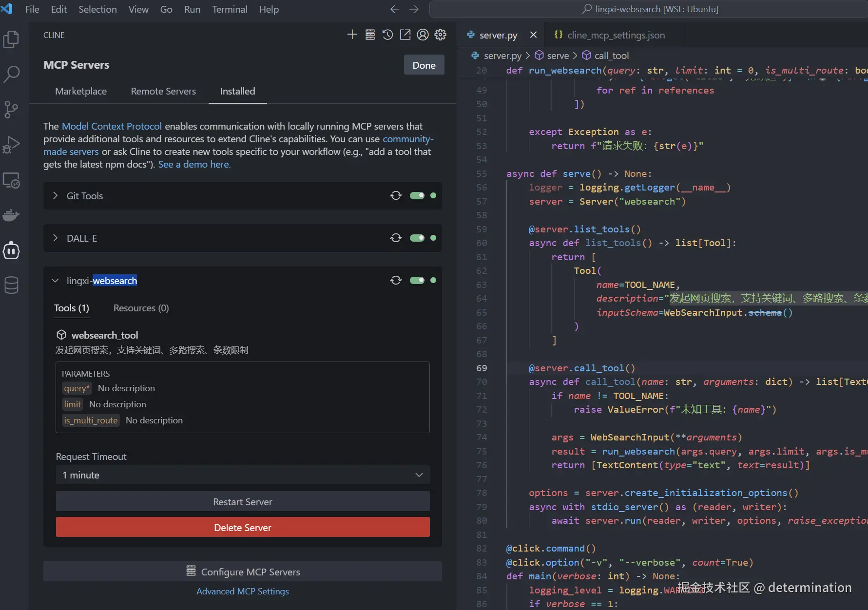The width and height of the screenshot is (868, 610).
Task: Click the websearch_tool cube icon
Action: 61,335
